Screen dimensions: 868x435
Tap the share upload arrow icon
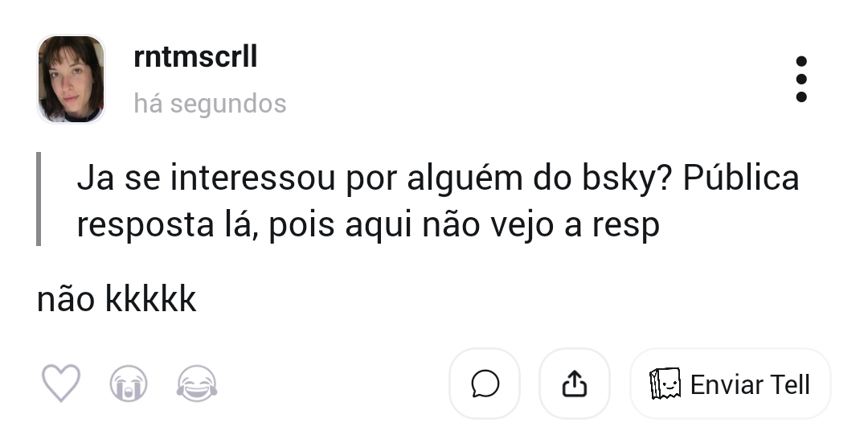coord(574,384)
